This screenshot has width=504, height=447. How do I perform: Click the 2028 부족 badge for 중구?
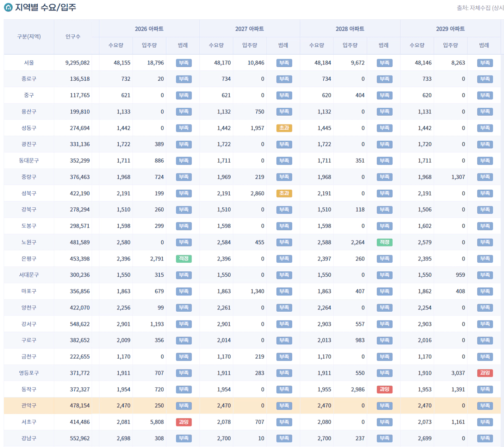[384, 95]
